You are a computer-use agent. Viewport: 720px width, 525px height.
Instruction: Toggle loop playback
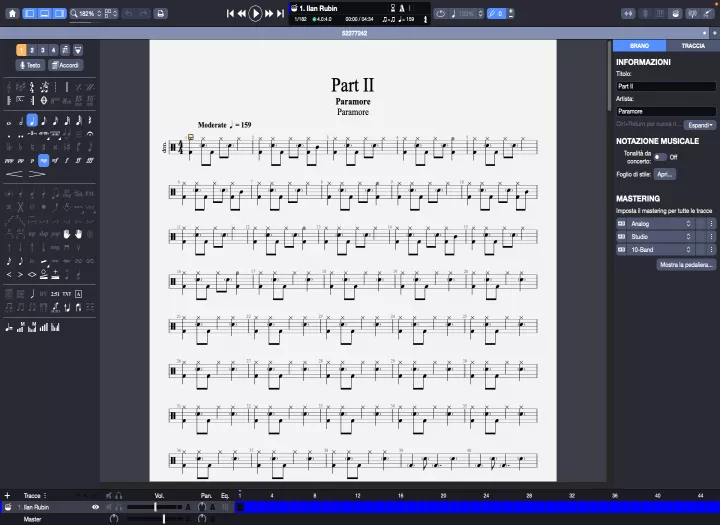click(x=440, y=13)
